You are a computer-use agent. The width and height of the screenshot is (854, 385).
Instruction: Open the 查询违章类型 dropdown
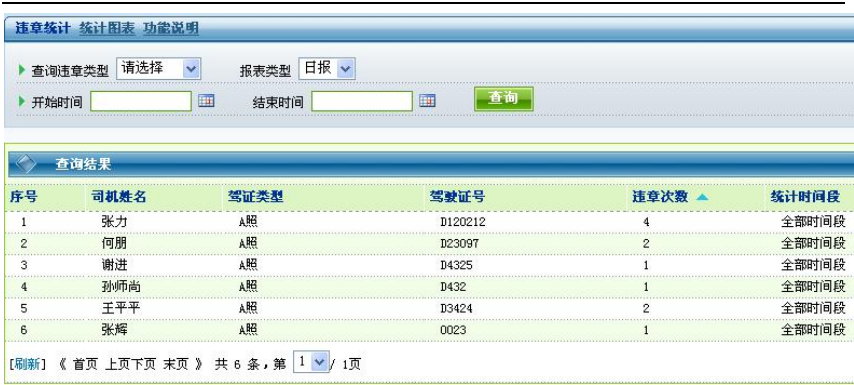tap(158, 69)
